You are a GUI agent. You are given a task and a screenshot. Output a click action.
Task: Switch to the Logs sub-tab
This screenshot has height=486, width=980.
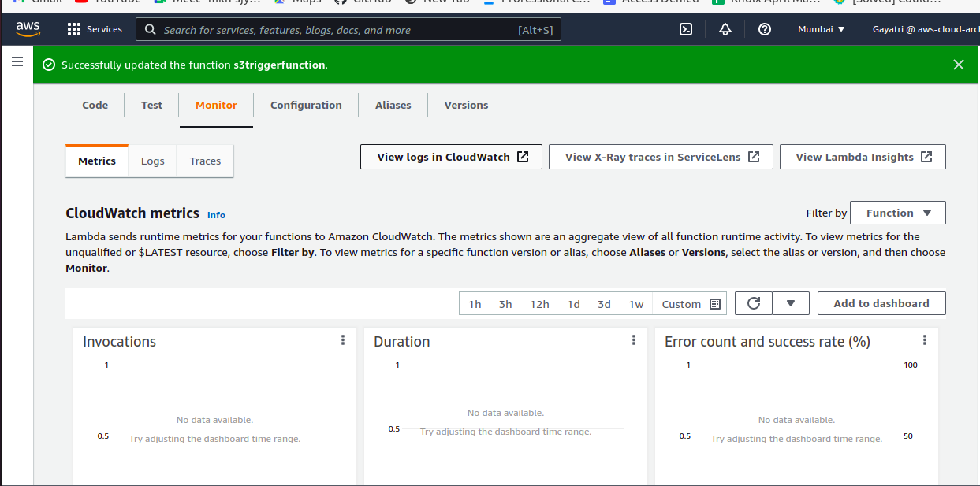[x=153, y=161]
